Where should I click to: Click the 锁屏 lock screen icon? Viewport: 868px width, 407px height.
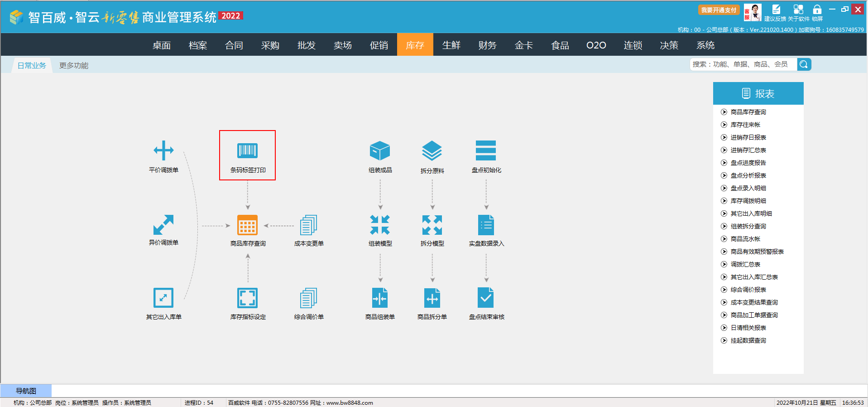[817, 10]
